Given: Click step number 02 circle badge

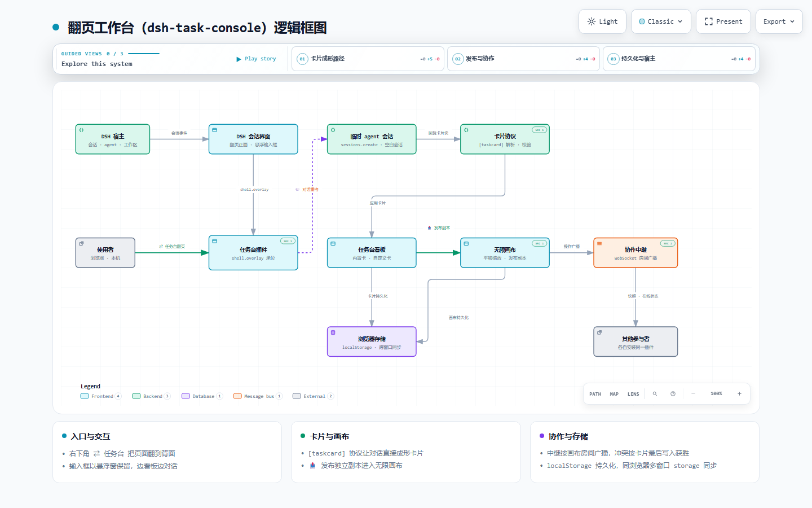Looking at the screenshot, I should pos(458,59).
